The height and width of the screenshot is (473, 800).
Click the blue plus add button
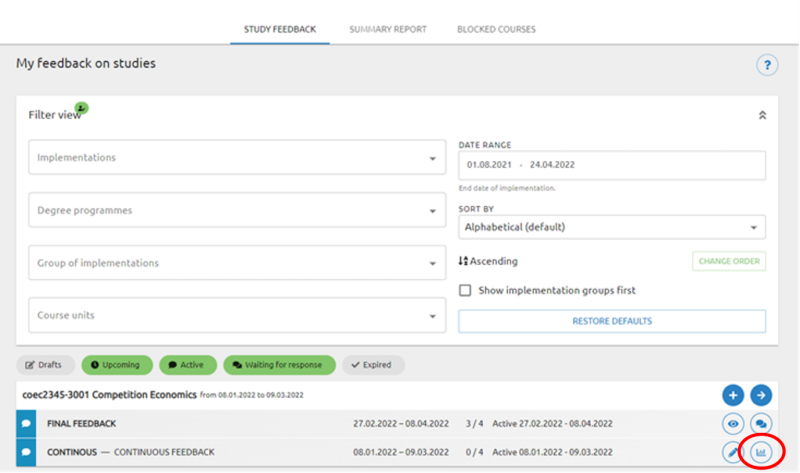click(x=733, y=395)
